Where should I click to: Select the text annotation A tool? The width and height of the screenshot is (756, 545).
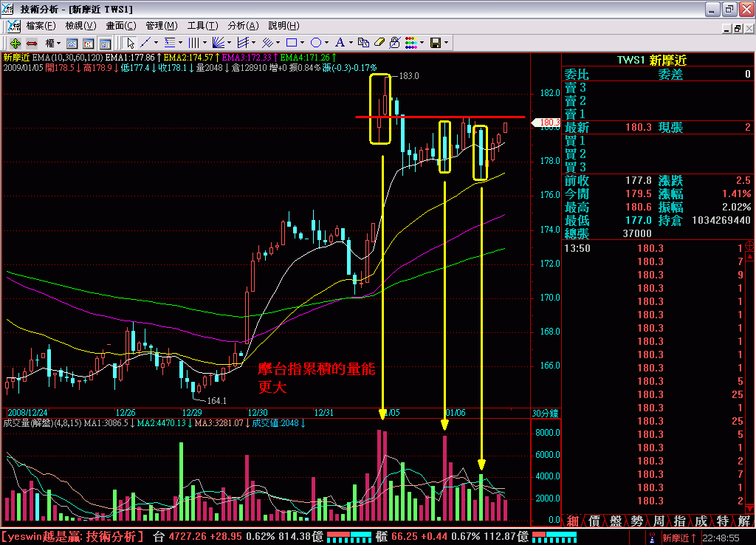pyautogui.click(x=340, y=43)
